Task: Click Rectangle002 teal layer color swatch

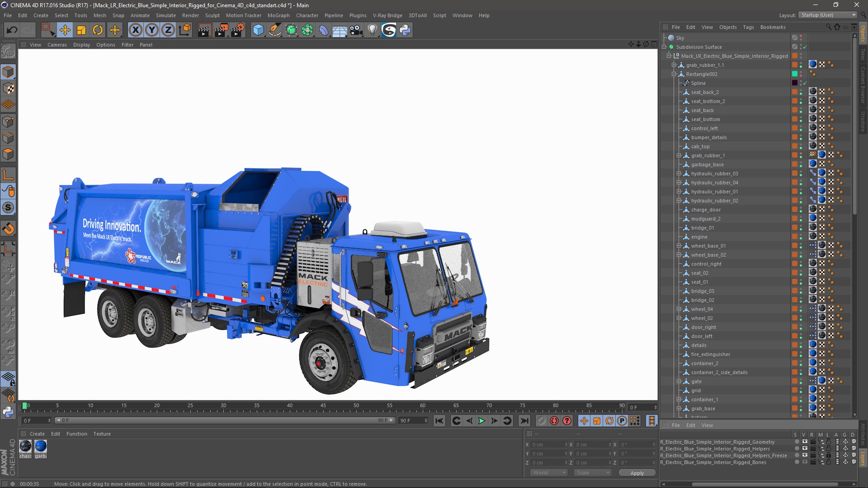Action: 795,74
